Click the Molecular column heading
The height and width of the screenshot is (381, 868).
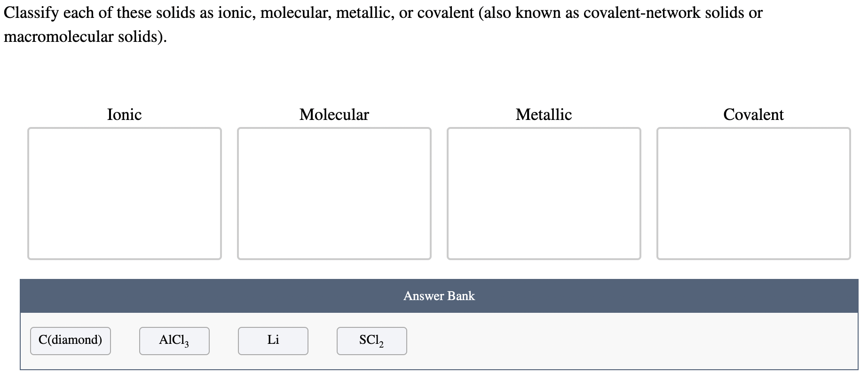[334, 114]
